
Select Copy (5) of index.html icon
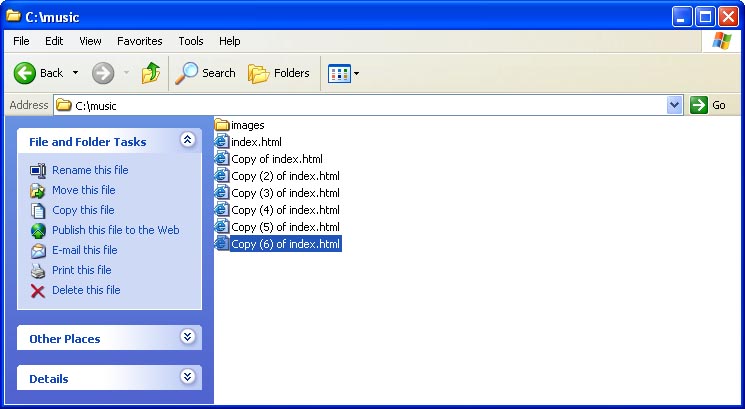coord(222,227)
